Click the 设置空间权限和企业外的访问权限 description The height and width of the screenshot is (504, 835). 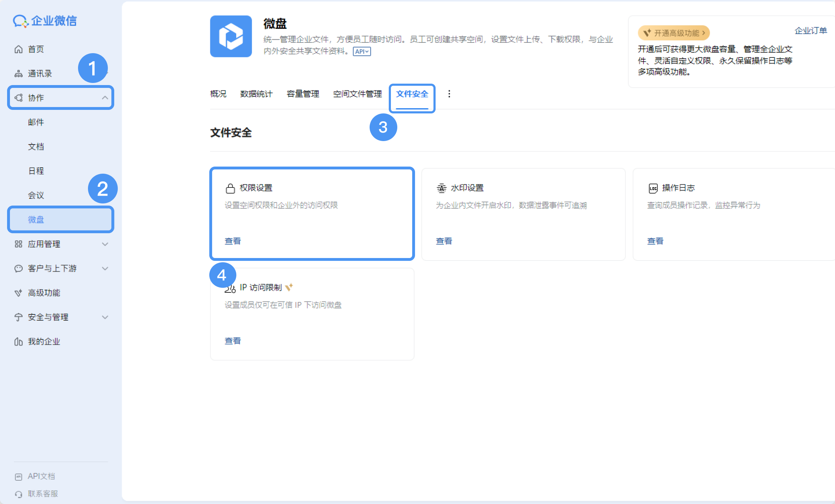281,205
